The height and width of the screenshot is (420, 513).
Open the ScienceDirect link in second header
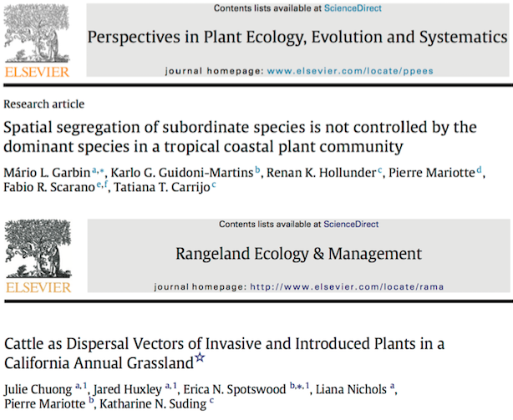351,225
